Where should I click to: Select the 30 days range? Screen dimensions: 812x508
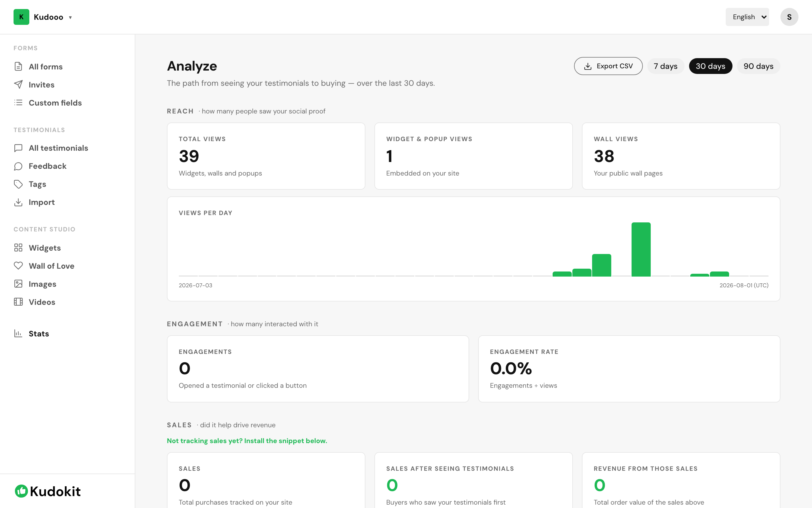coord(711,66)
